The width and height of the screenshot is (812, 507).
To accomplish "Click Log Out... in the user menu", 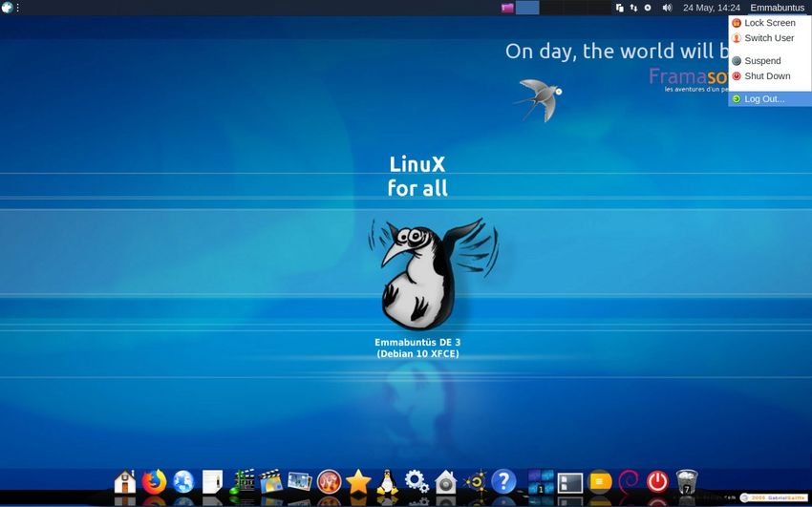I will 770,98.
